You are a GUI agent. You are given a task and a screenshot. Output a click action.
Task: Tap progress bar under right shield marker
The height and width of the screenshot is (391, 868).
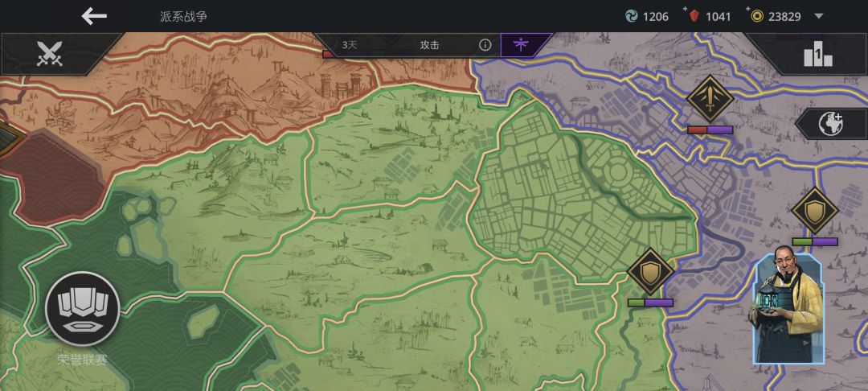point(815,242)
